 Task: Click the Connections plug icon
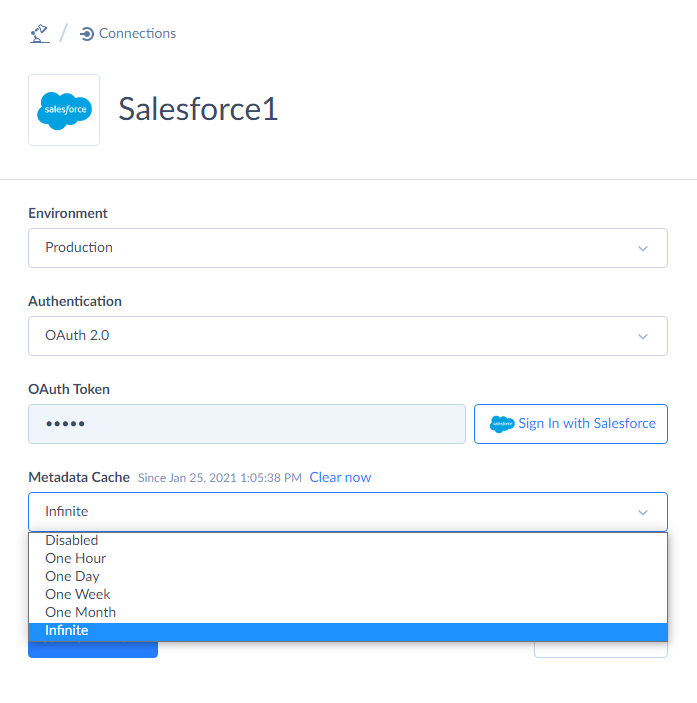pyautogui.click(x=87, y=34)
